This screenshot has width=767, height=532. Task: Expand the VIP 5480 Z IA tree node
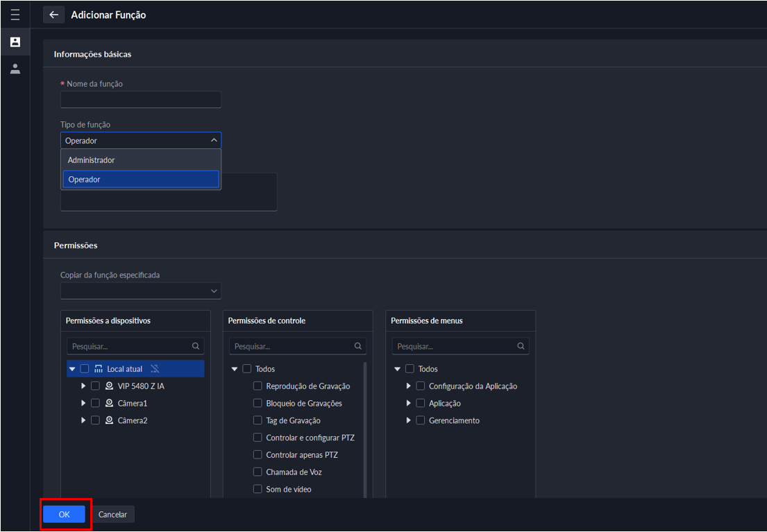pyautogui.click(x=83, y=386)
